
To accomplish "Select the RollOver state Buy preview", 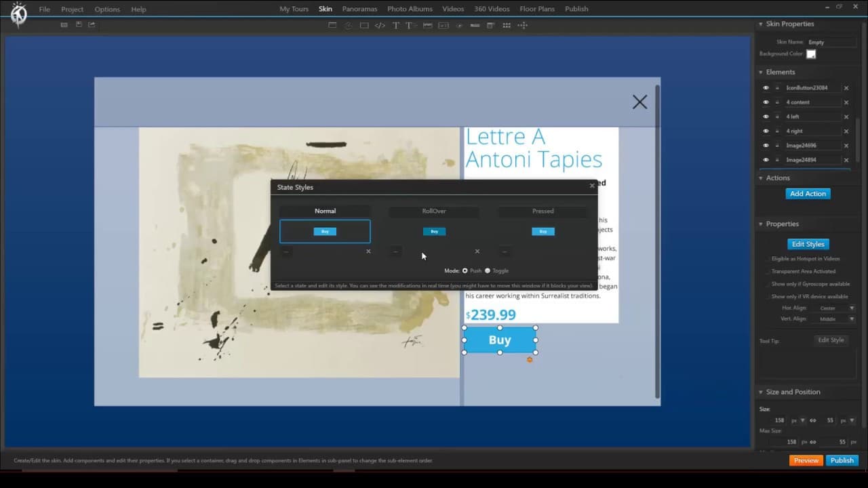I will [x=434, y=231].
